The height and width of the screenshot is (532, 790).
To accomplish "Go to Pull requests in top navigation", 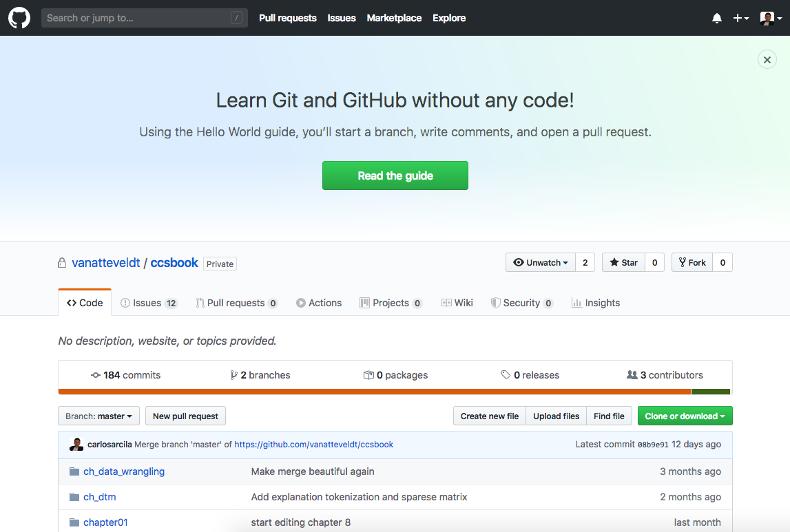I will [288, 18].
